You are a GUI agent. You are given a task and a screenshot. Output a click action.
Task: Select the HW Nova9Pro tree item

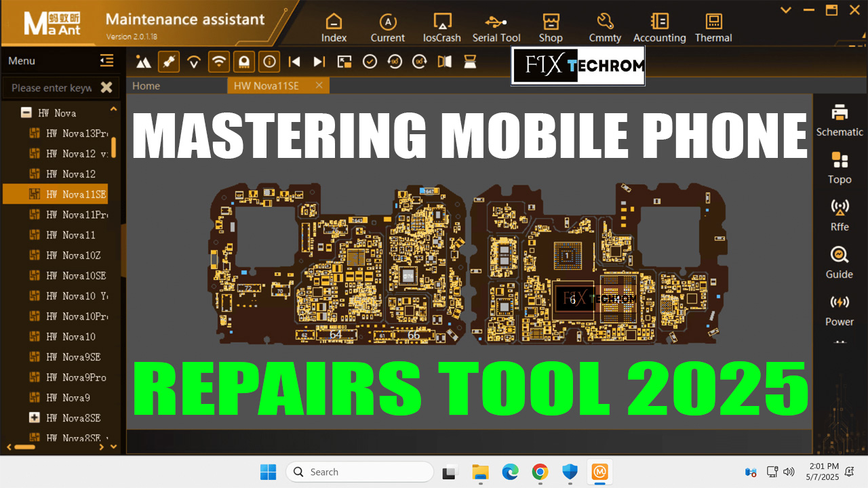(x=68, y=377)
